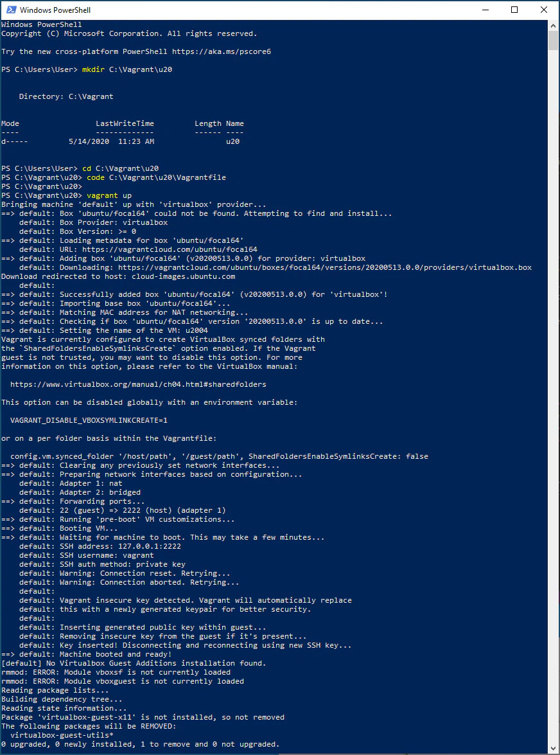
Task: Click the 'vagrant up' command
Action: click(109, 195)
